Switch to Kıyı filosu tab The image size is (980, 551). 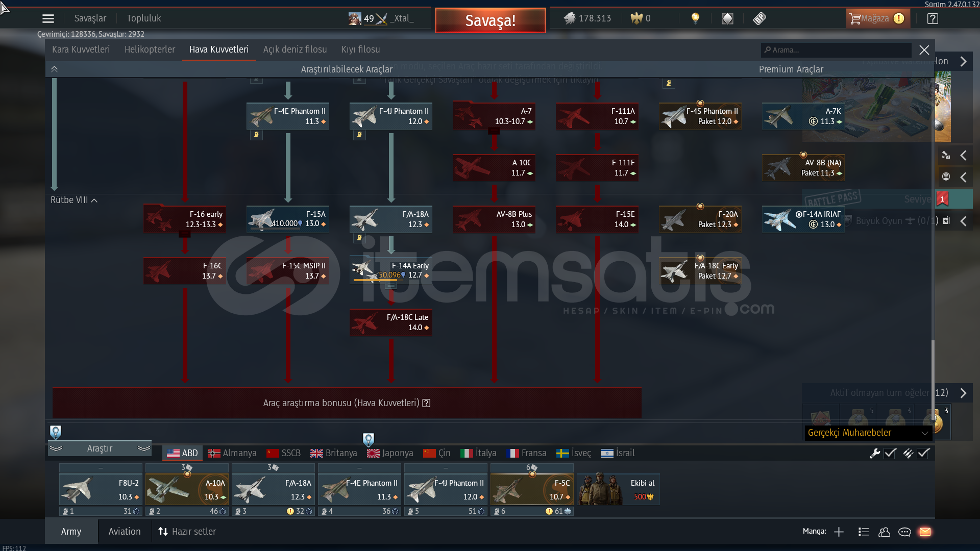point(360,49)
